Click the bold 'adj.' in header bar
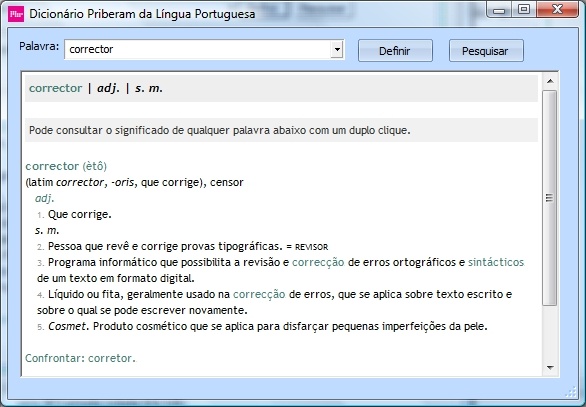586x407 pixels. coord(108,89)
